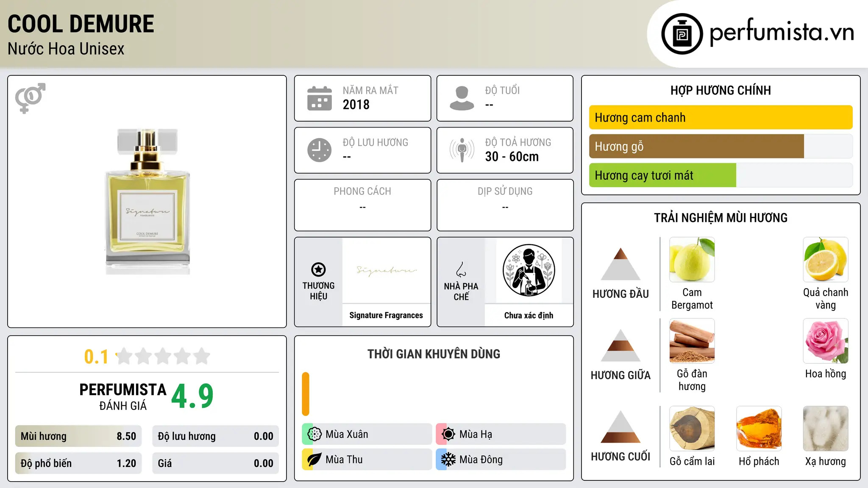The width and height of the screenshot is (868, 488).
Task: Click the base note pyramid icon (Hương cuối)
Action: pyautogui.click(x=620, y=427)
